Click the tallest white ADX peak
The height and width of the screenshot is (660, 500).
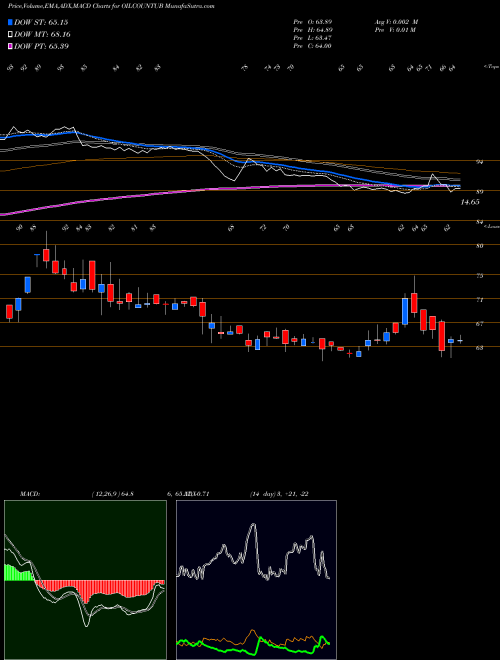pos(253,526)
